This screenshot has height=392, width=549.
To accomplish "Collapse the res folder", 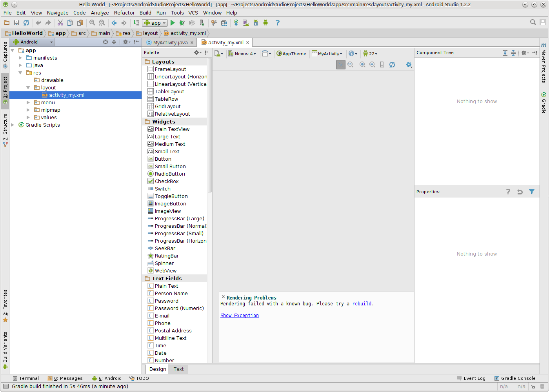I will point(20,73).
